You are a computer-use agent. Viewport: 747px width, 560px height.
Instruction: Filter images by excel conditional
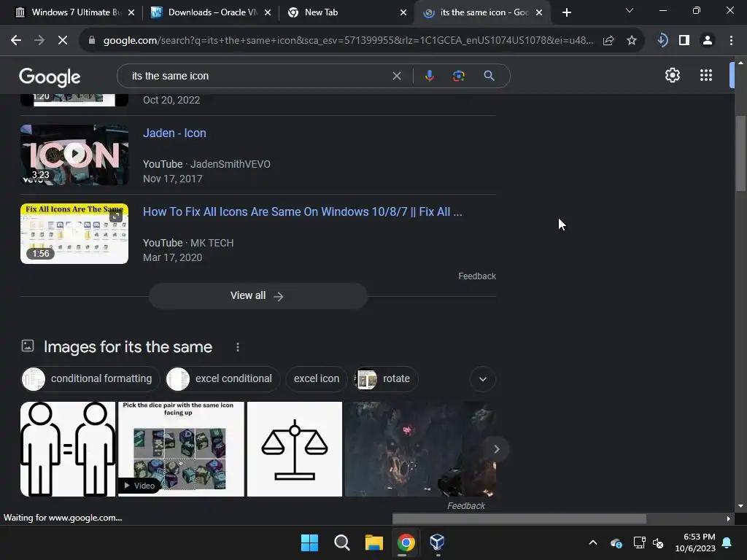click(x=222, y=379)
